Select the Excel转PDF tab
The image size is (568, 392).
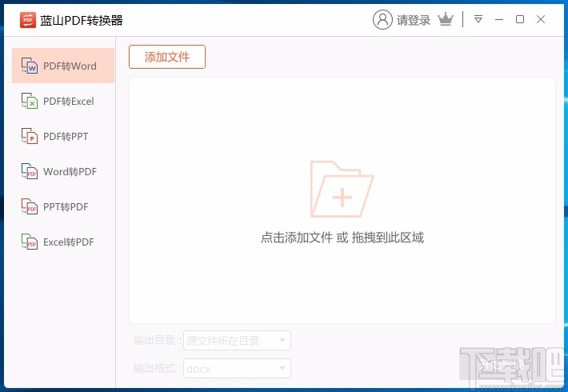[63, 242]
